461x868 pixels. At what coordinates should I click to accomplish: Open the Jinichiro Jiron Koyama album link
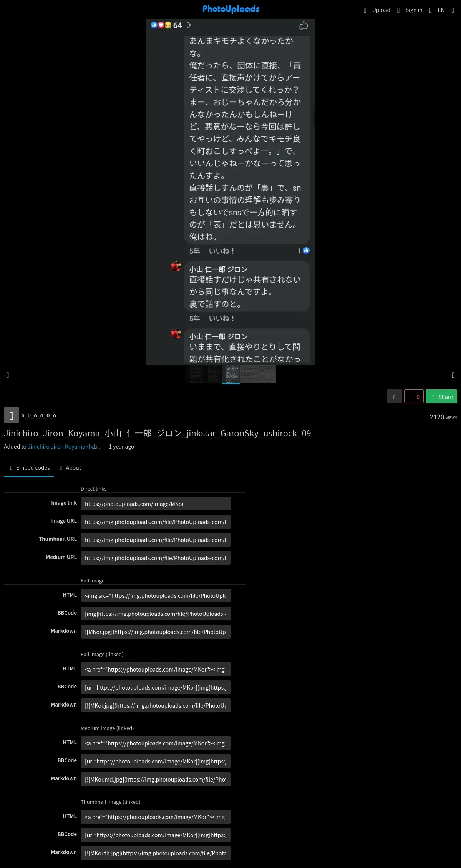pos(65,447)
